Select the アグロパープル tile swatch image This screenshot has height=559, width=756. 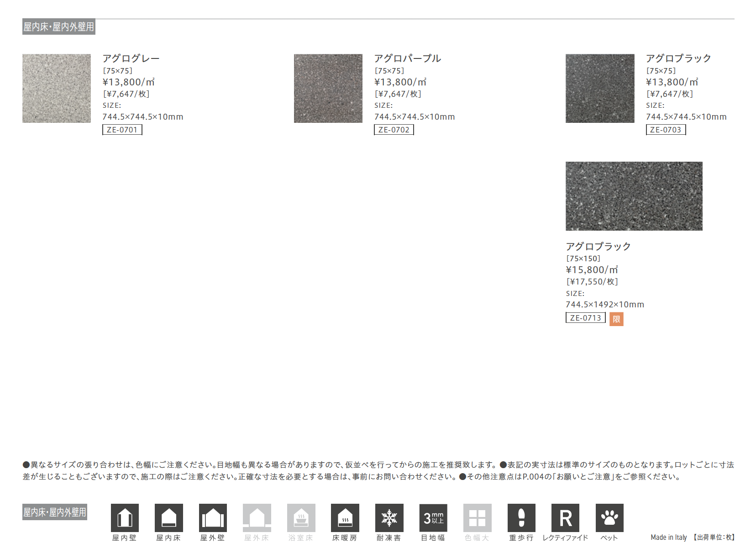point(328,89)
